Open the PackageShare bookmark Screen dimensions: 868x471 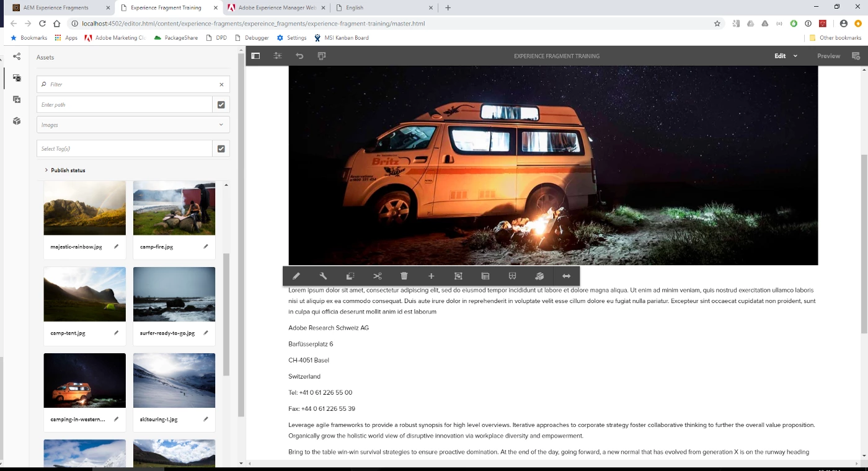pos(176,38)
